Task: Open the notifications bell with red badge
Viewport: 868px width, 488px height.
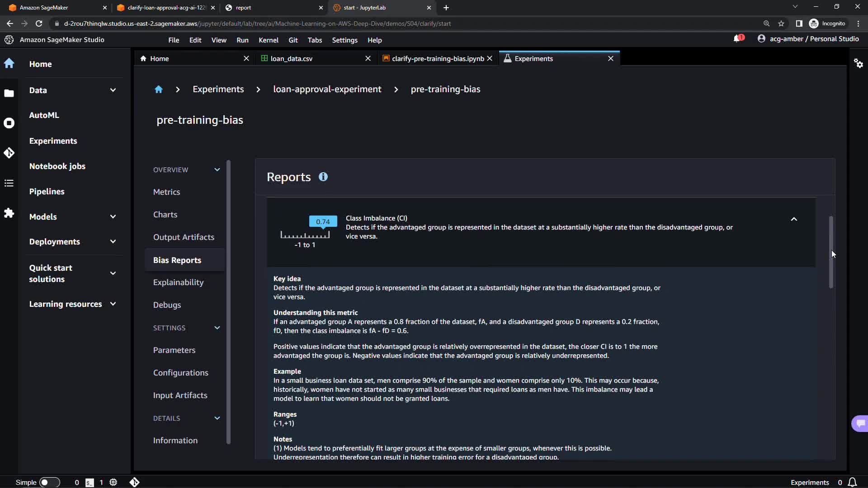Action: click(x=738, y=39)
